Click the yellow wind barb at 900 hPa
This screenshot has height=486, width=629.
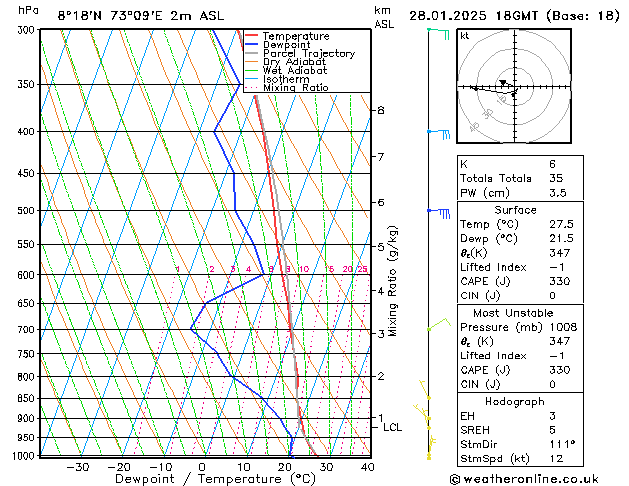click(422, 413)
